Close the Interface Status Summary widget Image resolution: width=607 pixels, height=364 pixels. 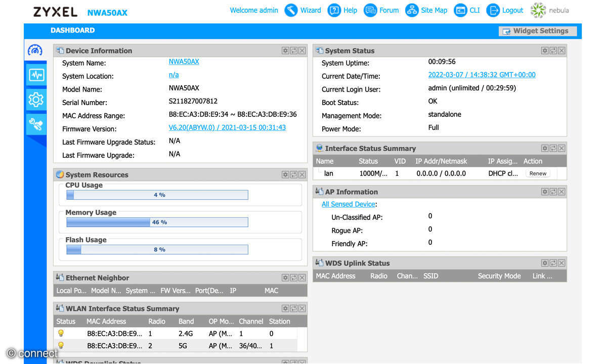click(x=561, y=148)
